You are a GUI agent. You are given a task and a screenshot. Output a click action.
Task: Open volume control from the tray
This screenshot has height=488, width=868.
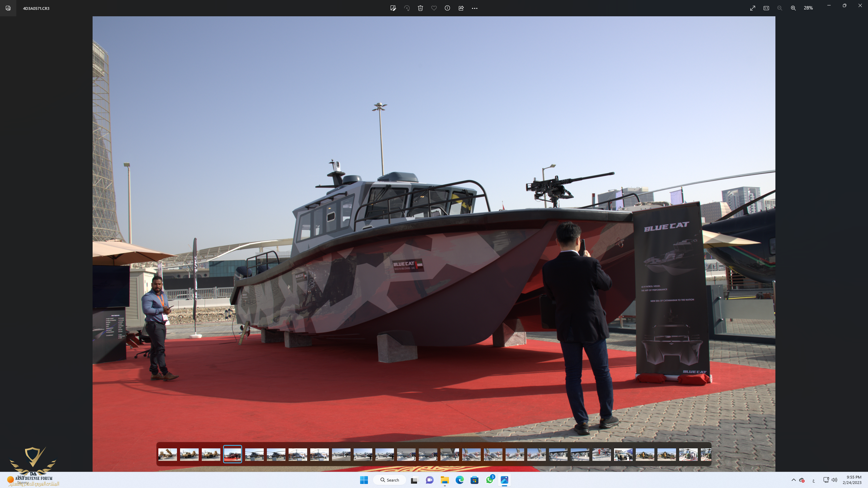click(x=834, y=480)
